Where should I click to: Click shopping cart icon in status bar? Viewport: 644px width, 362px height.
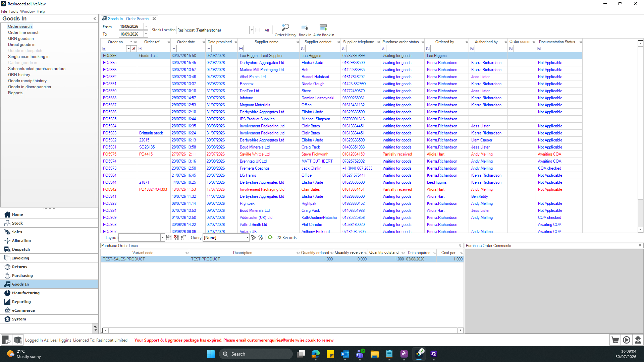[615, 340]
